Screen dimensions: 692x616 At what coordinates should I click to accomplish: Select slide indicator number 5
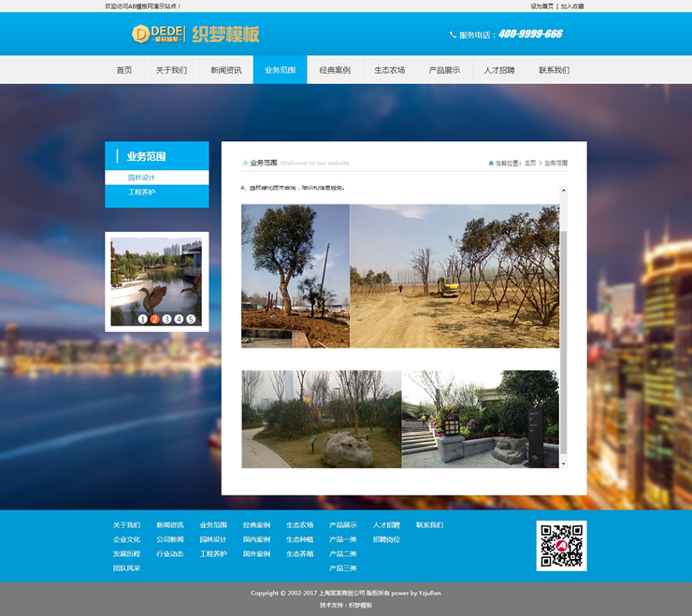pyautogui.click(x=191, y=319)
